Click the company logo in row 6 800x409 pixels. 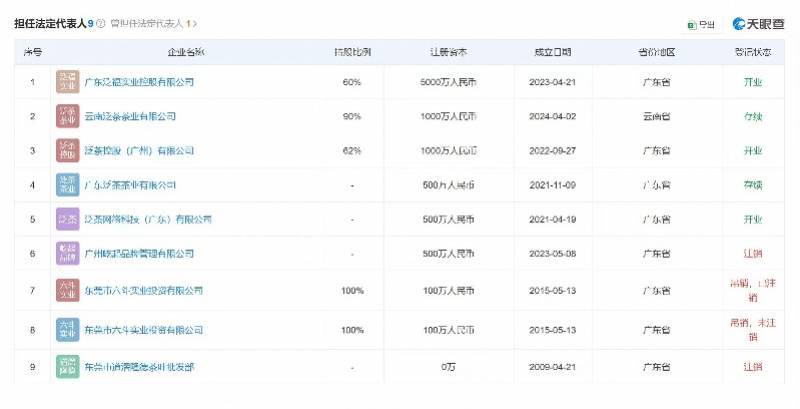pyautogui.click(x=66, y=253)
